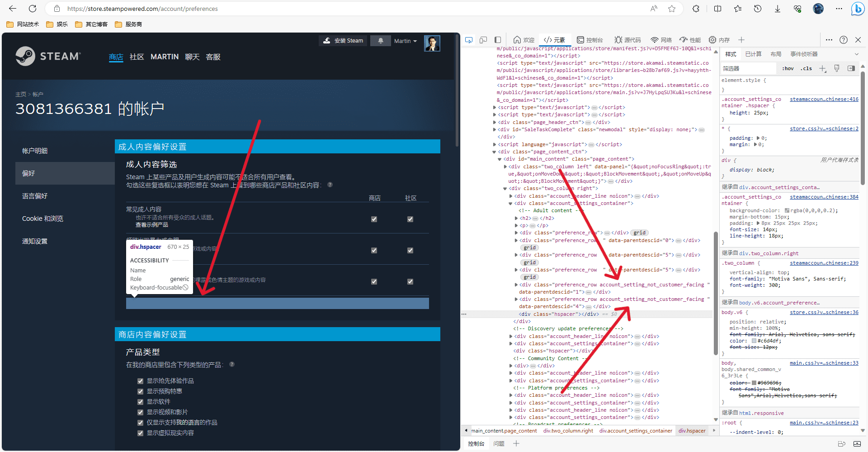
Task: Reload the current page
Action: click(x=33, y=9)
